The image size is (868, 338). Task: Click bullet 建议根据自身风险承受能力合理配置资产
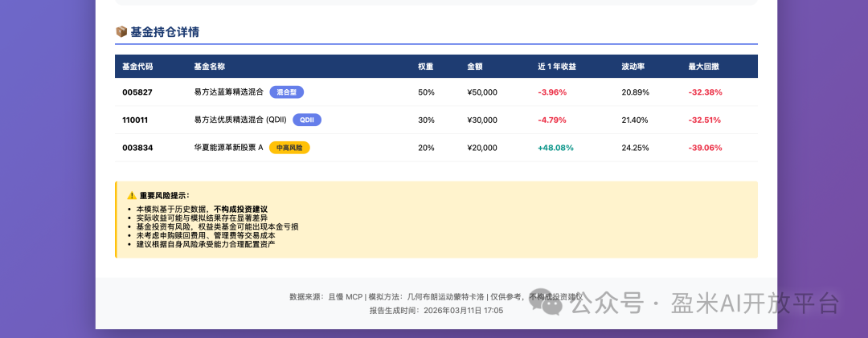click(x=206, y=243)
